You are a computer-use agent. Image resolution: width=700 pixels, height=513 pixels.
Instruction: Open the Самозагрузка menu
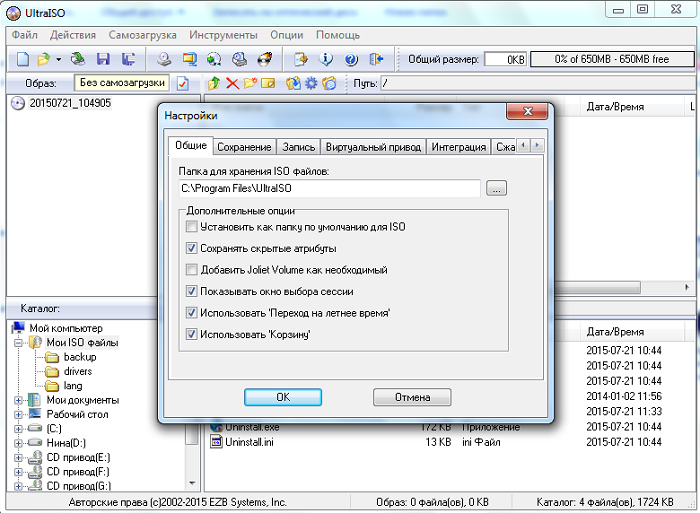pos(142,35)
